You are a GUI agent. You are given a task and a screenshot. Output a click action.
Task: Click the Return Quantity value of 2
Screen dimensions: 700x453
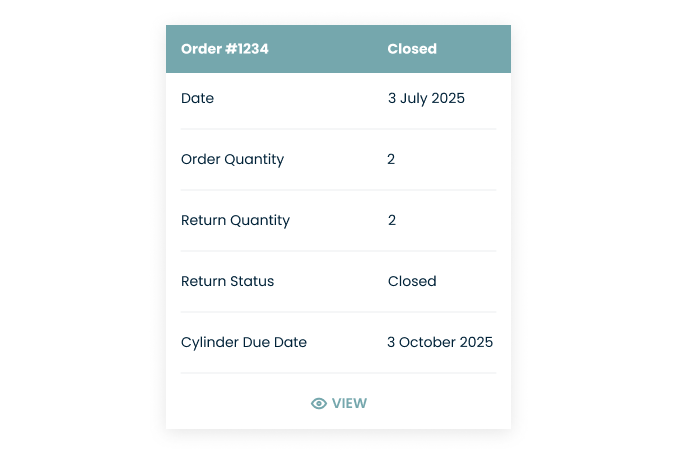coord(392,221)
